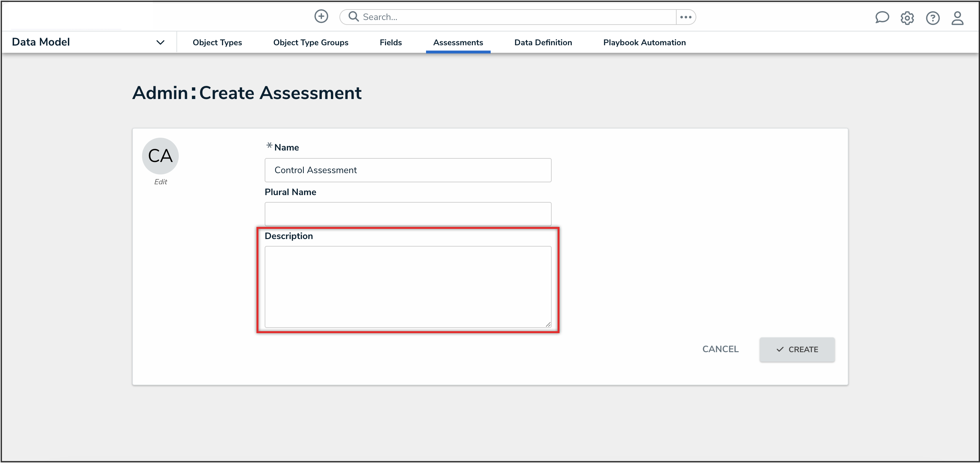Viewport: 980px width, 463px height.
Task: Open the help question mark icon
Action: click(932, 18)
